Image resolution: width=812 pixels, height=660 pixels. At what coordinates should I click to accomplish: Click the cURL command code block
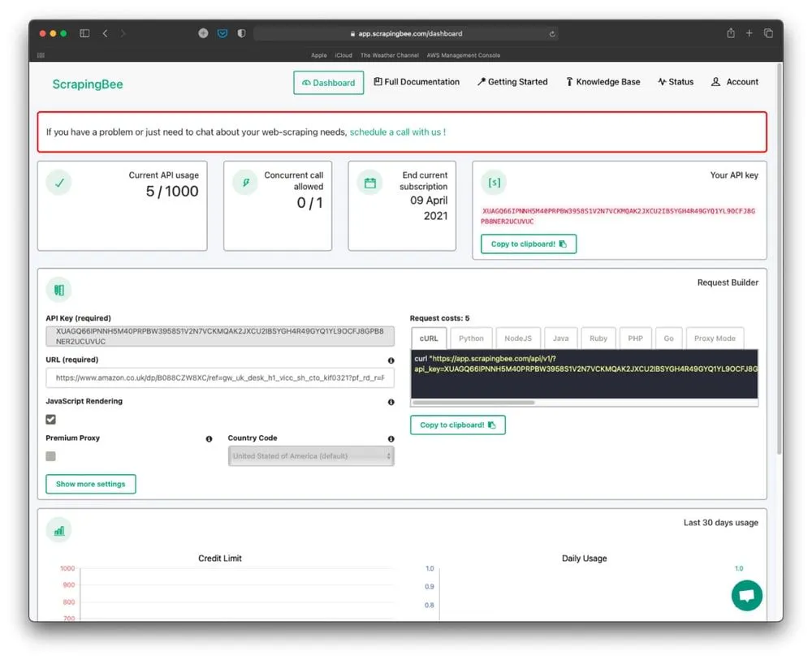coord(584,373)
